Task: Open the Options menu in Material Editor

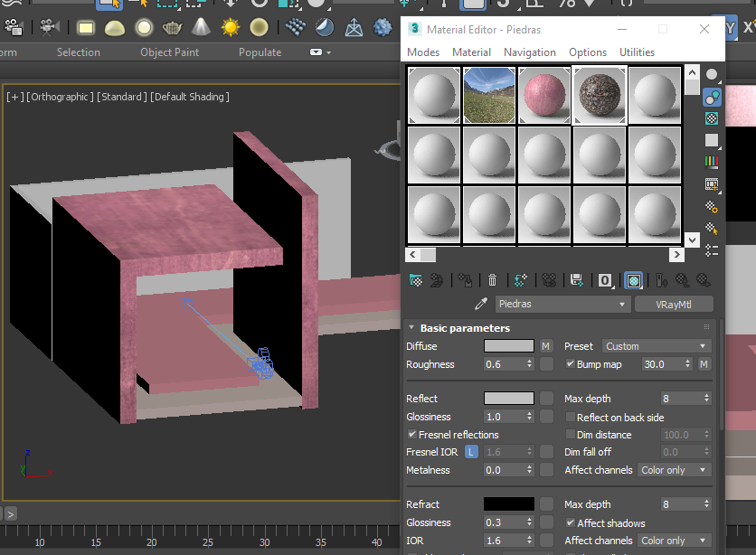Action: (x=588, y=52)
